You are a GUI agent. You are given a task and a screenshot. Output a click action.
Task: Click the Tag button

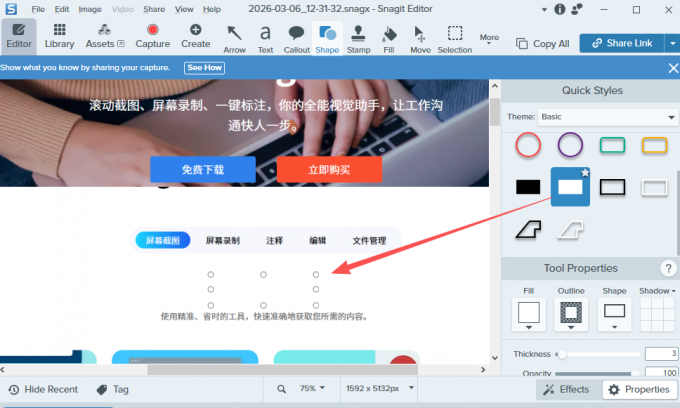point(113,389)
